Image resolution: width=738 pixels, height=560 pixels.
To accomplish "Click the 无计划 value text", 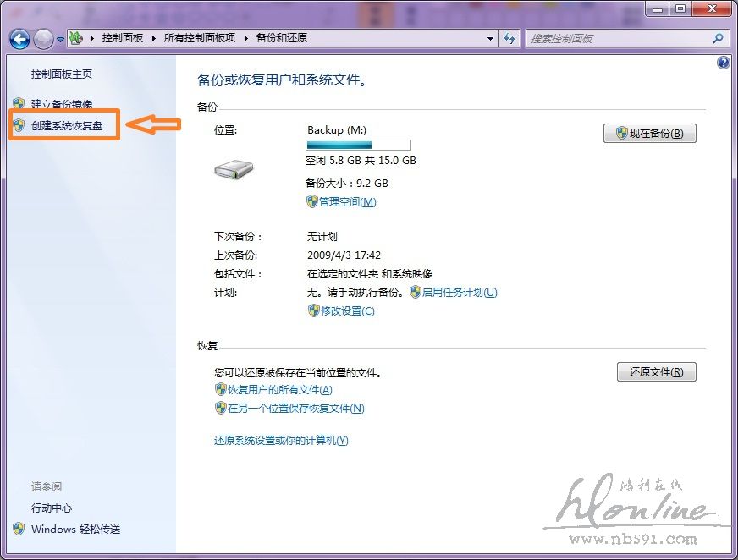I will click(322, 236).
